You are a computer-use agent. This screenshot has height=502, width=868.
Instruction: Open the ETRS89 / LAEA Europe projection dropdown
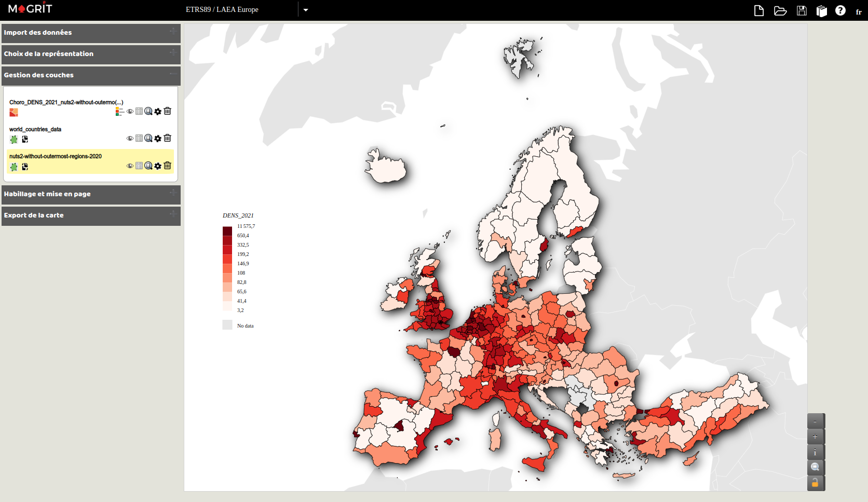pos(306,10)
